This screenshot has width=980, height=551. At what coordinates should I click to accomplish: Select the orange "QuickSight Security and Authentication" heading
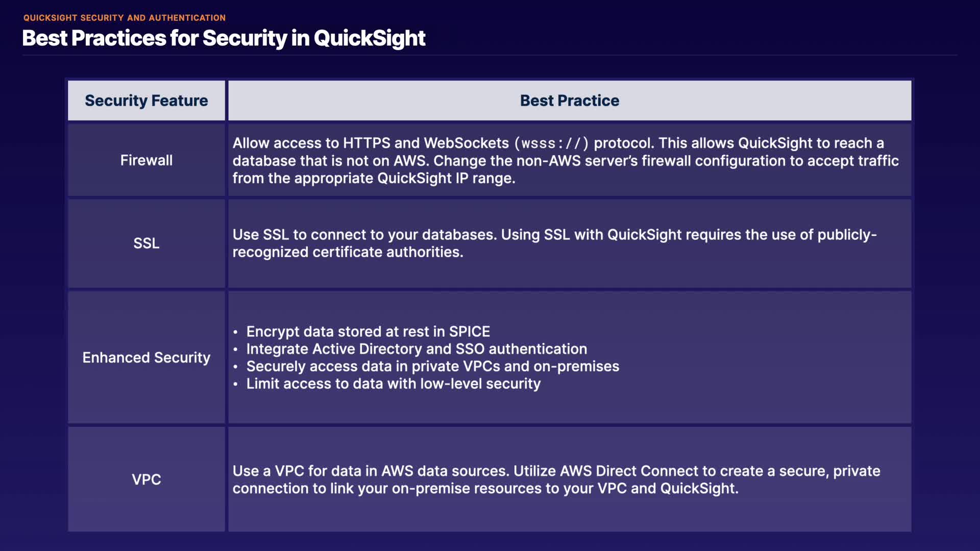[x=124, y=18]
